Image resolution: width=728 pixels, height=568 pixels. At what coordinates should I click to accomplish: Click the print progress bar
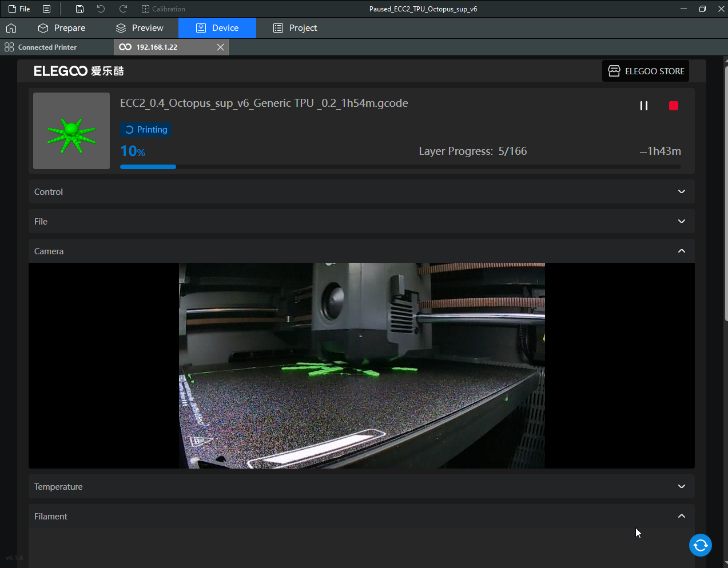click(400, 167)
